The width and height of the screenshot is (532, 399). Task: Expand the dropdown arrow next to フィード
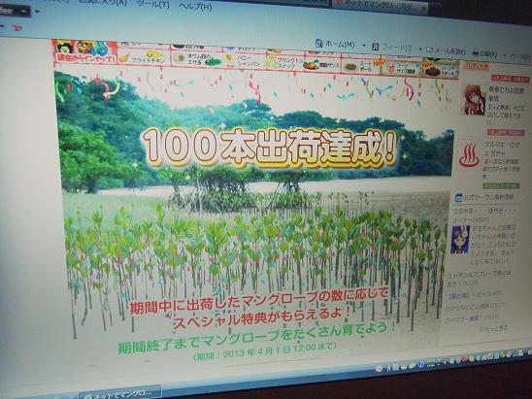[x=420, y=50]
